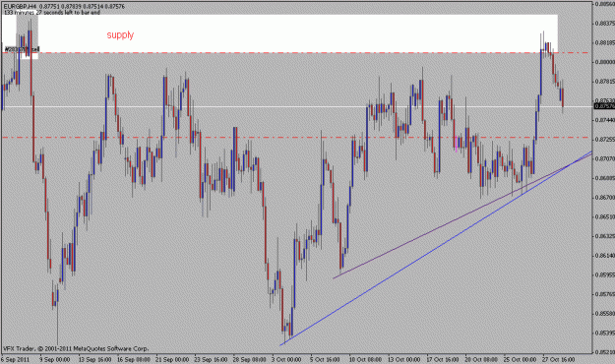This screenshot has height=364, width=615.
Task: Select the upper red dash-dot horizontal line
Action: (x=296, y=52)
